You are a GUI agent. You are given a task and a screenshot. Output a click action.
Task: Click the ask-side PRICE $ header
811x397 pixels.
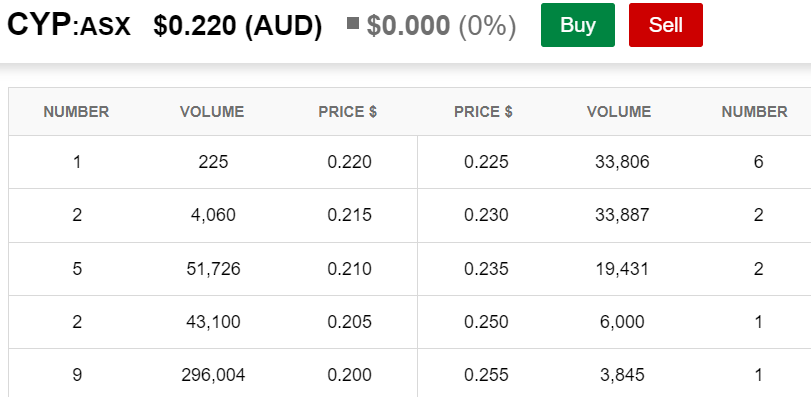pos(483,112)
